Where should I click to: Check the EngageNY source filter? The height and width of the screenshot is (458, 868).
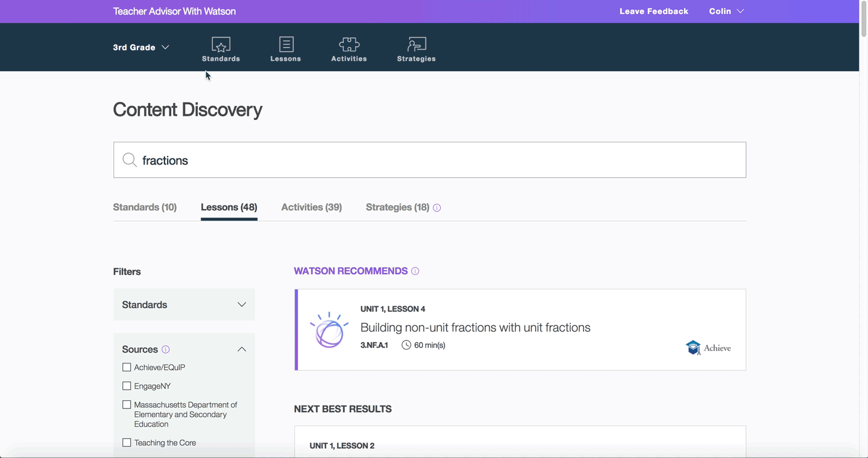tap(127, 386)
